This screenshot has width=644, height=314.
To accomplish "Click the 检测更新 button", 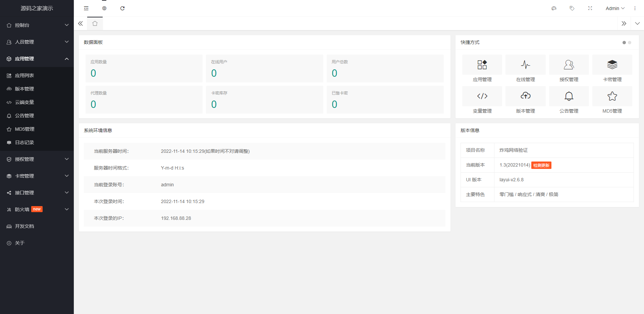I will tap(541, 165).
